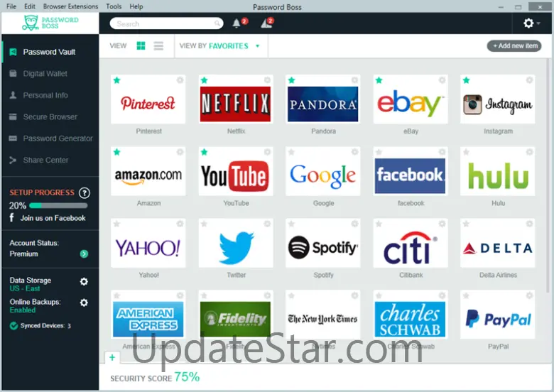Mark Spotify tile as favorite
The height and width of the screenshot is (392, 554).
pyautogui.click(x=291, y=224)
